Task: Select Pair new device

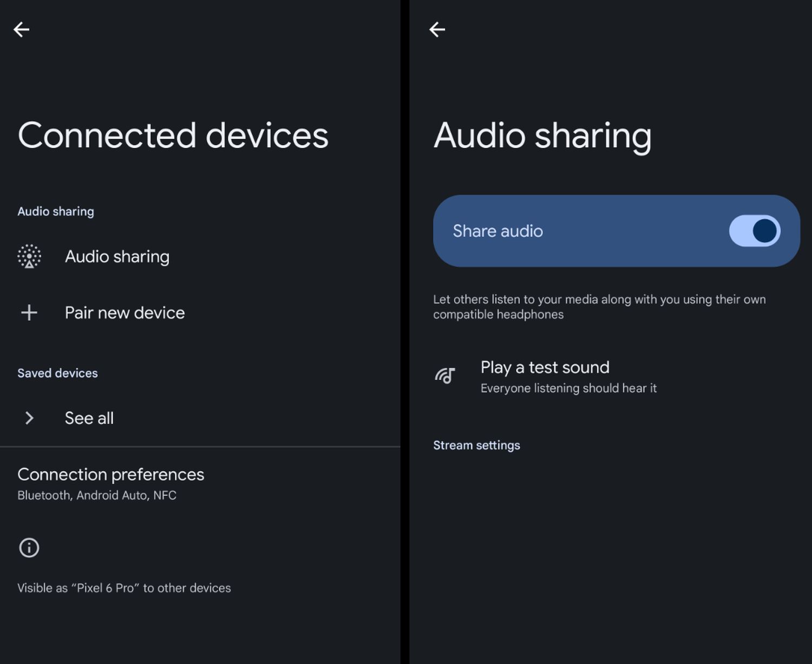Action: point(125,313)
